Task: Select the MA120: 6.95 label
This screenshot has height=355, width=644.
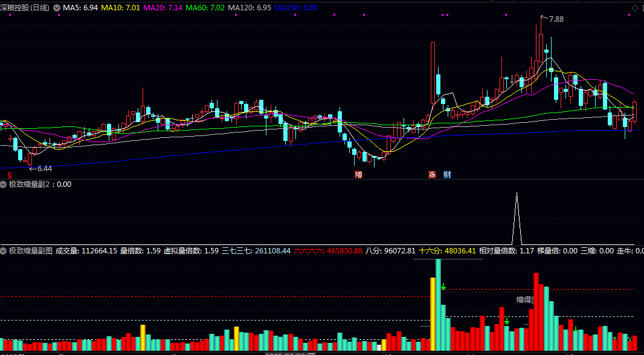Action: (250, 8)
